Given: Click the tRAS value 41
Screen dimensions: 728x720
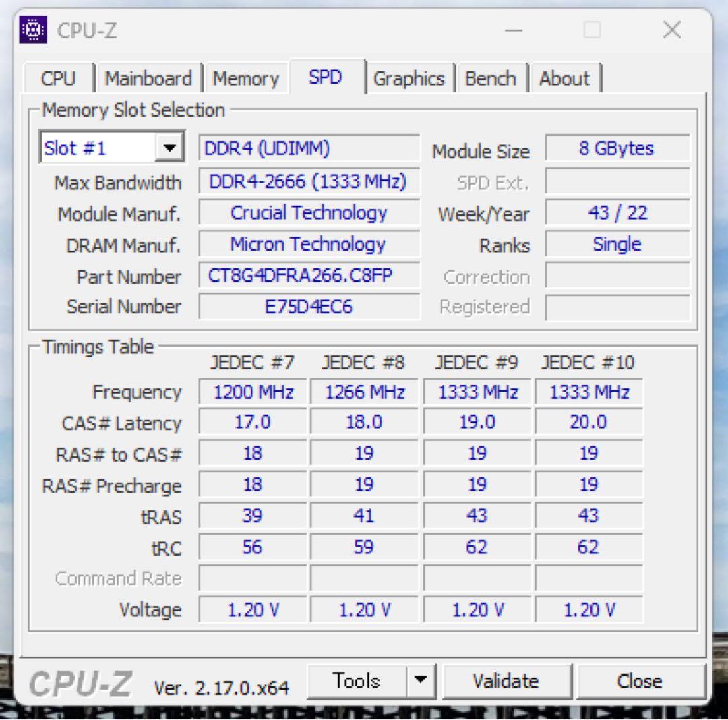Looking at the screenshot, I should click(x=364, y=516).
